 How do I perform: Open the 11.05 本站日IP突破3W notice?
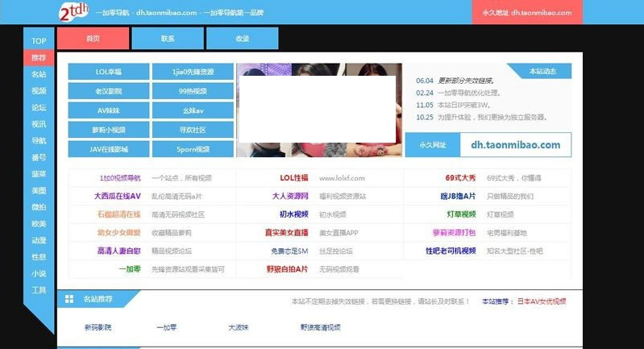coord(453,105)
